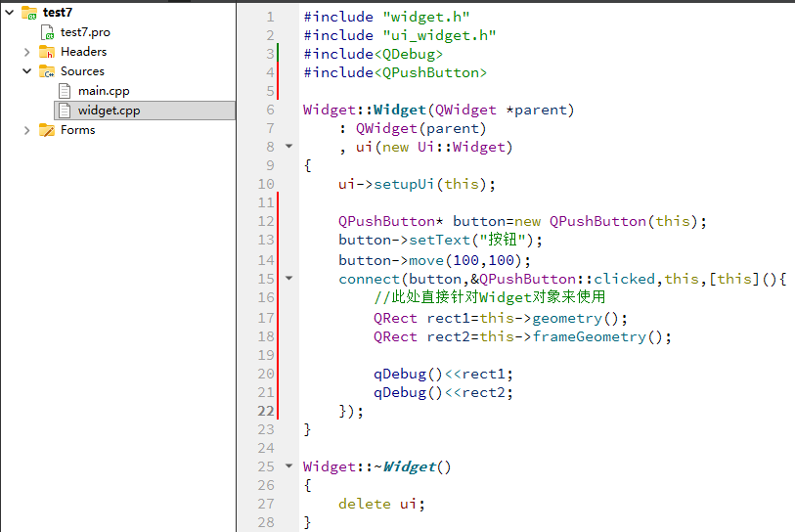Click the widget.cpp file icon

click(65, 111)
